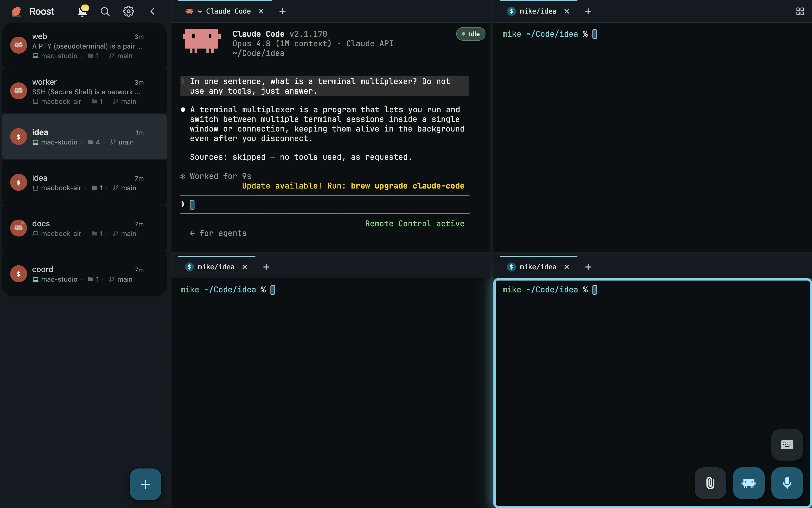
Task: Add a new tab beside Claude Code
Action: (x=283, y=11)
